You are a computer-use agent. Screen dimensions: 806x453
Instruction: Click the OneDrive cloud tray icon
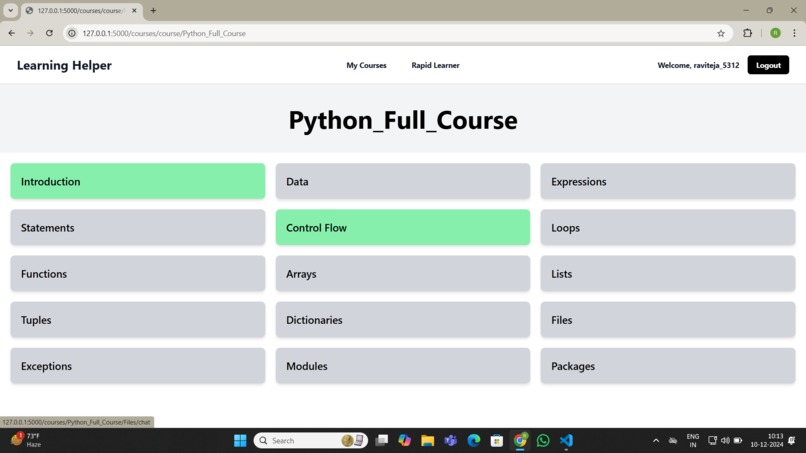click(673, 441)
